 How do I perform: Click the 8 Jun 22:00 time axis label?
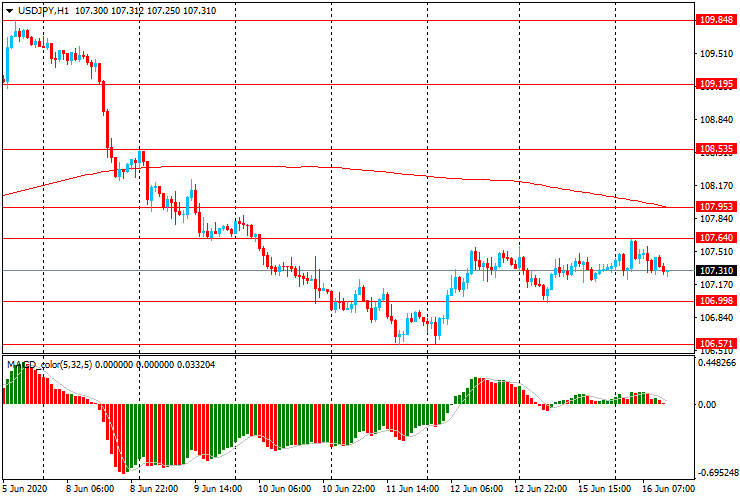point(154,489)
